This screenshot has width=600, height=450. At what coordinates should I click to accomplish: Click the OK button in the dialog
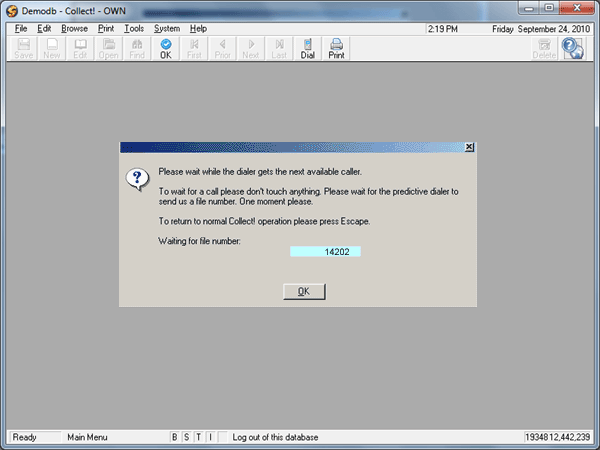pyautogui.click(x=304, y=292)
